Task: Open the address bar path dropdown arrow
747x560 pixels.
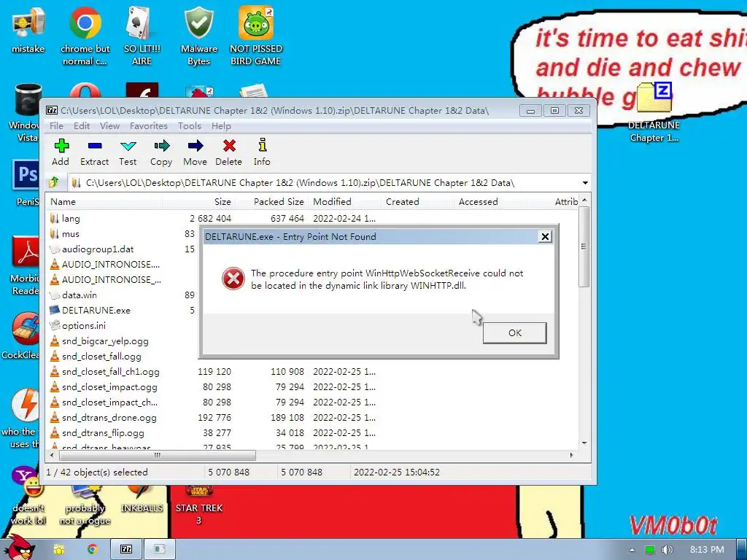Action: tap(585, 183)
